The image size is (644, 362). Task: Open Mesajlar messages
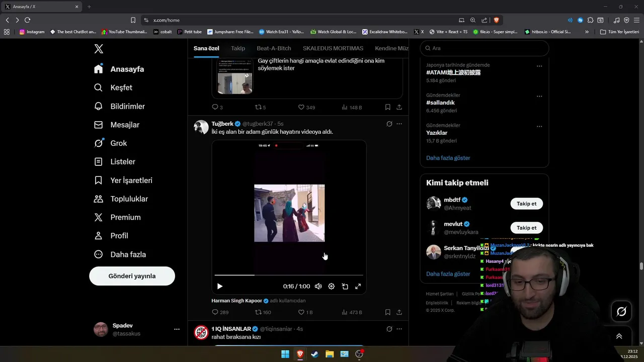(117, 125)
